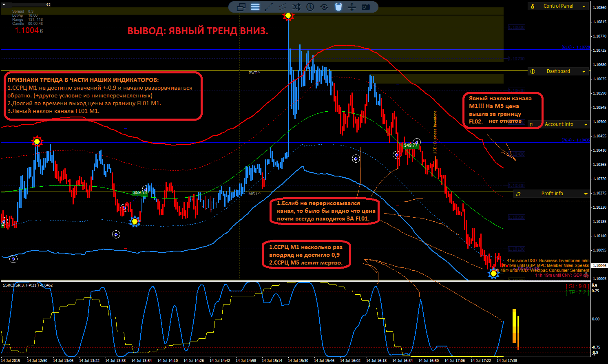Click the 14 Jul 15:30 time axis label
The image size is (608, 364).
(298, 360)
